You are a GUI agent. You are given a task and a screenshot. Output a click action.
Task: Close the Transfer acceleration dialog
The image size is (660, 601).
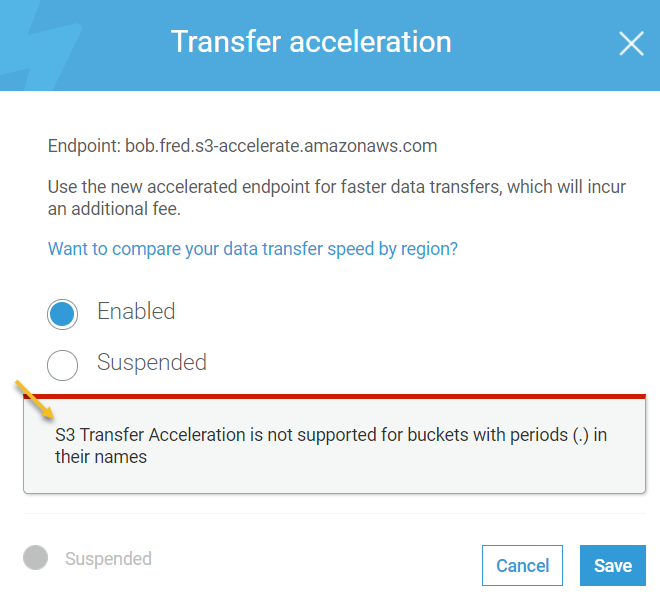click(631, 43)
